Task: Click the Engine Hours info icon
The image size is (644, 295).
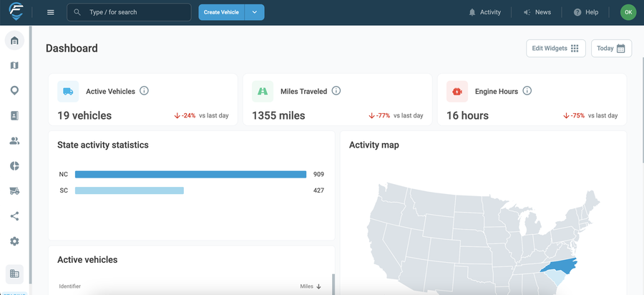Action: 527,91
